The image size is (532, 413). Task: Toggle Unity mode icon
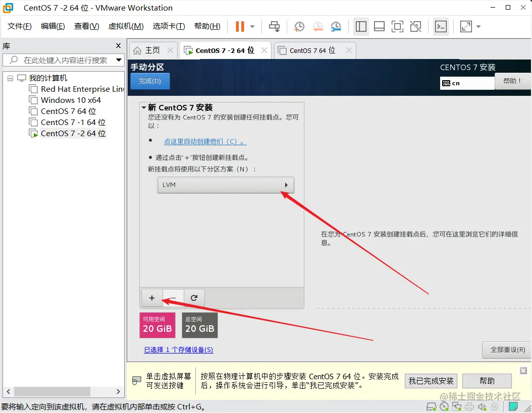415,26
